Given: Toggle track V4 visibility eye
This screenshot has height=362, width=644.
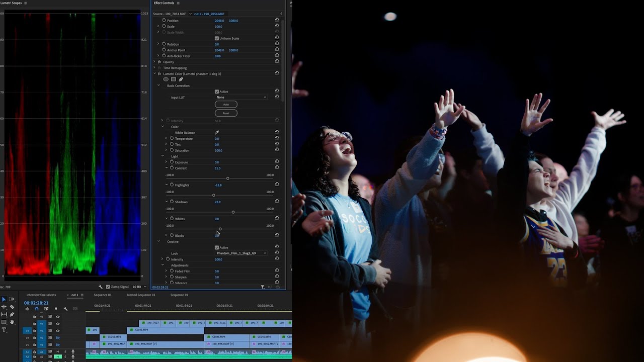Looking at the screenshot, I should (57, 323).
